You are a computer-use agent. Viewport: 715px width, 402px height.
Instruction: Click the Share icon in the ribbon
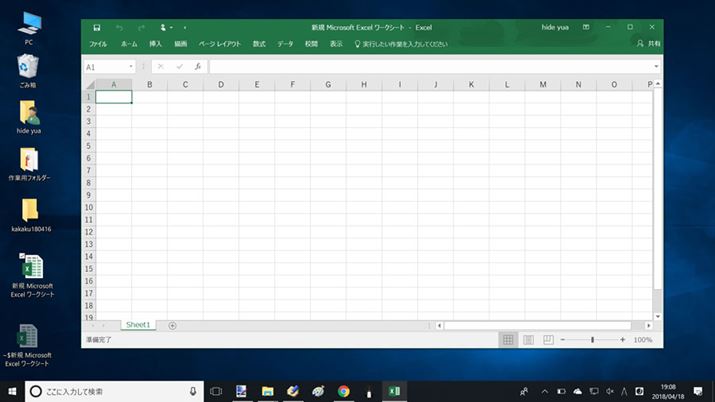point(647,44)
